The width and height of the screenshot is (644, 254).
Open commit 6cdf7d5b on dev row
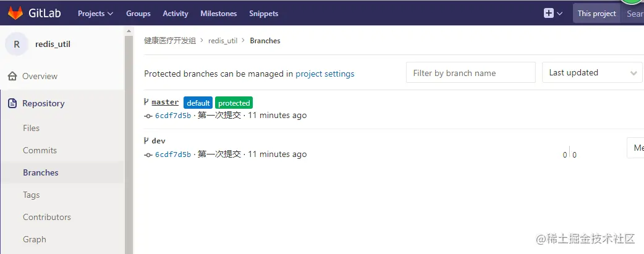click(x=173, y=155)
